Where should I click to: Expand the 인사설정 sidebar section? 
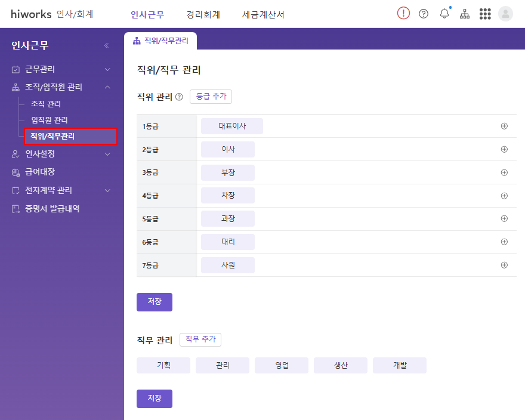click(107, 154)
